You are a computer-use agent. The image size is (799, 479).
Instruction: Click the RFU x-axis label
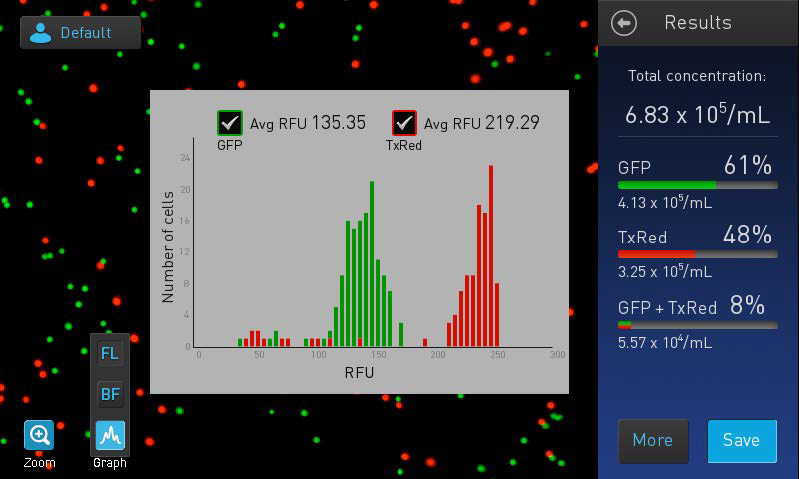click(359, 372)
